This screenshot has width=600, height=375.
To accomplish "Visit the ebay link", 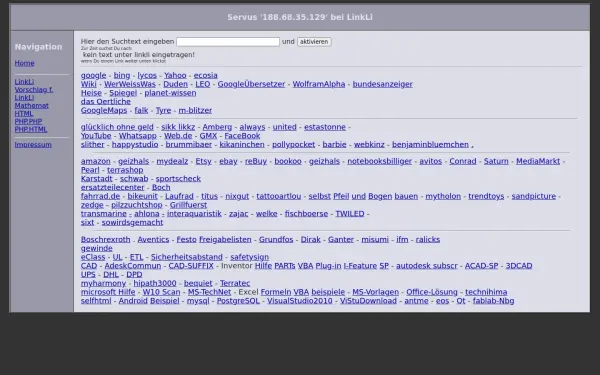I will (x=228, y=161).
